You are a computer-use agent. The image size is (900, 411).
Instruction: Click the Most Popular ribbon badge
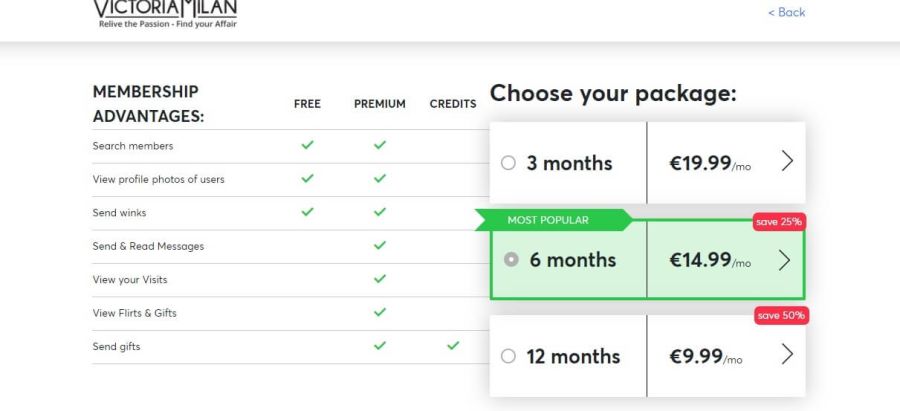(549, 220)
